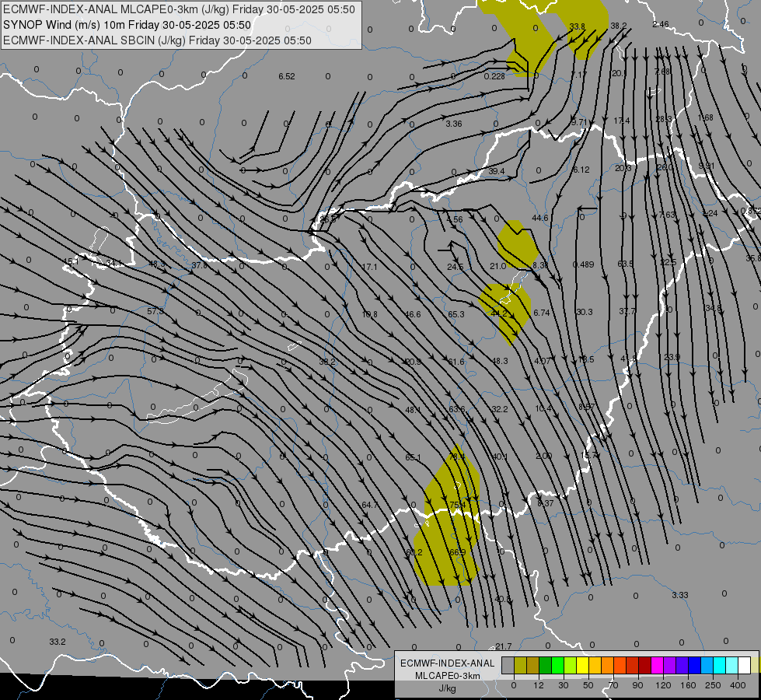The image size is (761, 700).
Task: Pick the dark red legend swatch
Action: (644, 665)
